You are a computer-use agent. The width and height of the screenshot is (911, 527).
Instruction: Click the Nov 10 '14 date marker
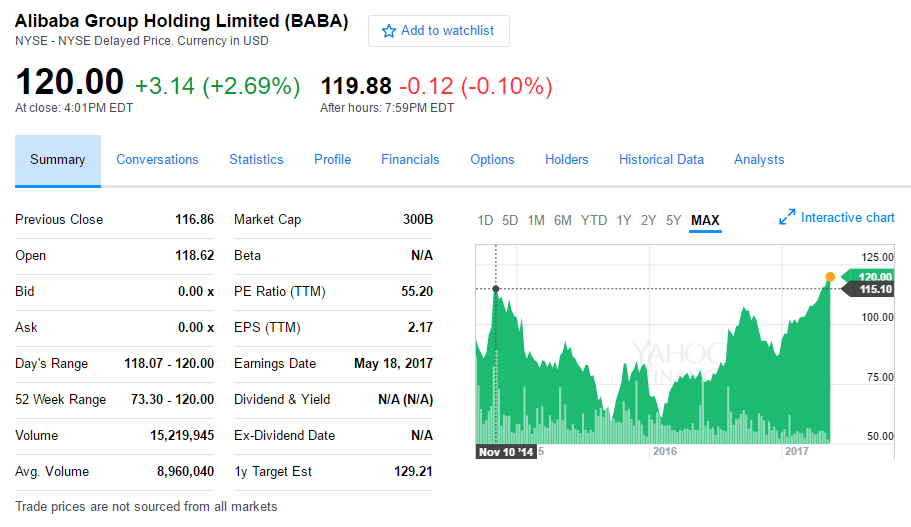pos(505,451)
